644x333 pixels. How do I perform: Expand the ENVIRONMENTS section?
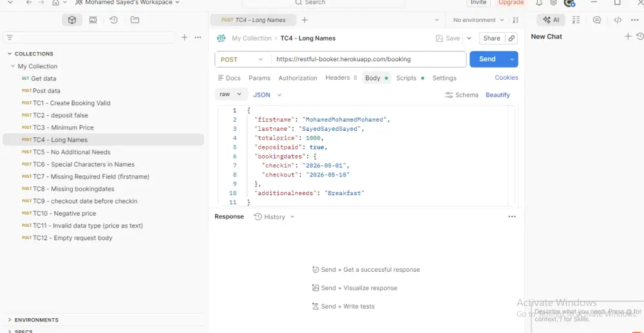[10, 320]
